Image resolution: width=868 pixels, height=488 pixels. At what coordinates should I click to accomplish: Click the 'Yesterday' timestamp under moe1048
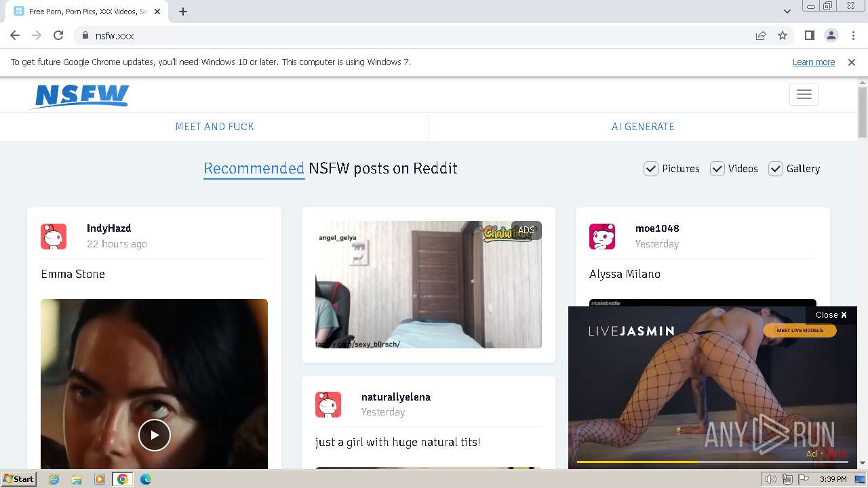[x=657, y=244]
